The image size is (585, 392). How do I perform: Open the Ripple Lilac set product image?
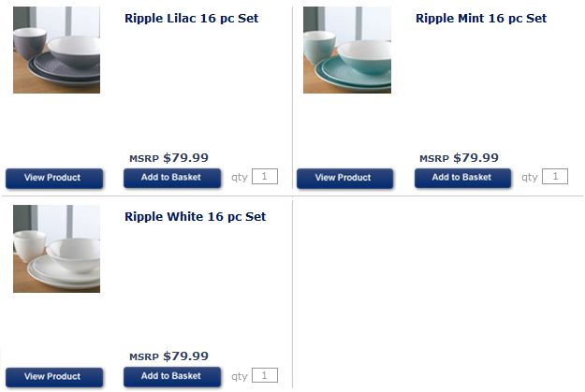[x=56, y=50]
